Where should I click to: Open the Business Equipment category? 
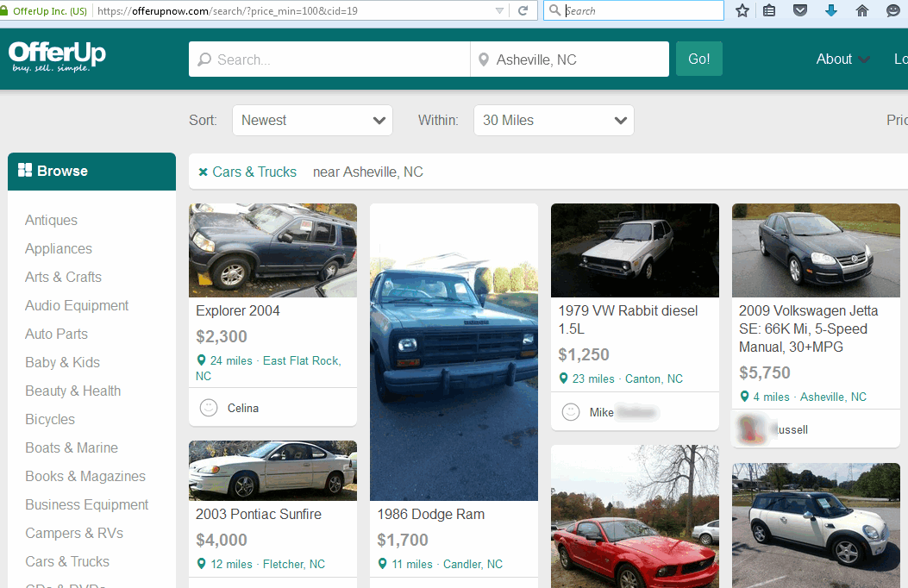click(87, 504)
